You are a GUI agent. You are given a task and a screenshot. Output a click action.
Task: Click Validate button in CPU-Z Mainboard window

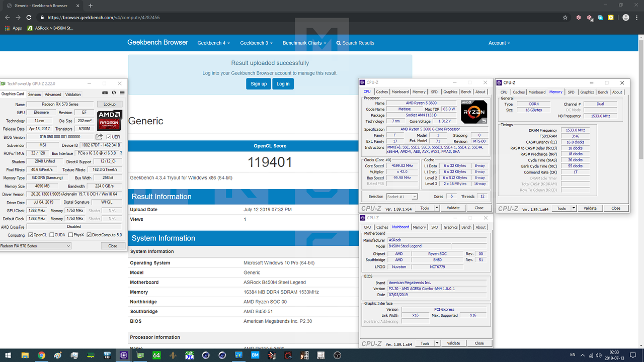coord(453,343)
